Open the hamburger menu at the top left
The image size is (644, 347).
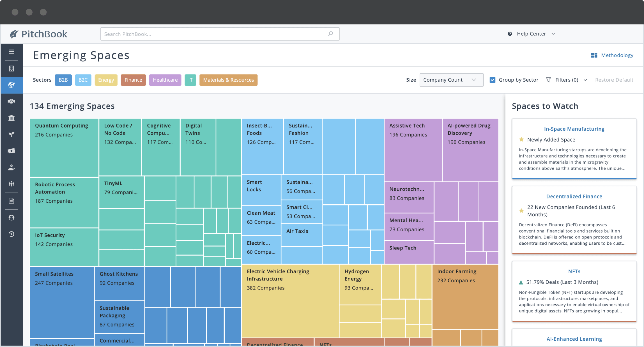12,52
